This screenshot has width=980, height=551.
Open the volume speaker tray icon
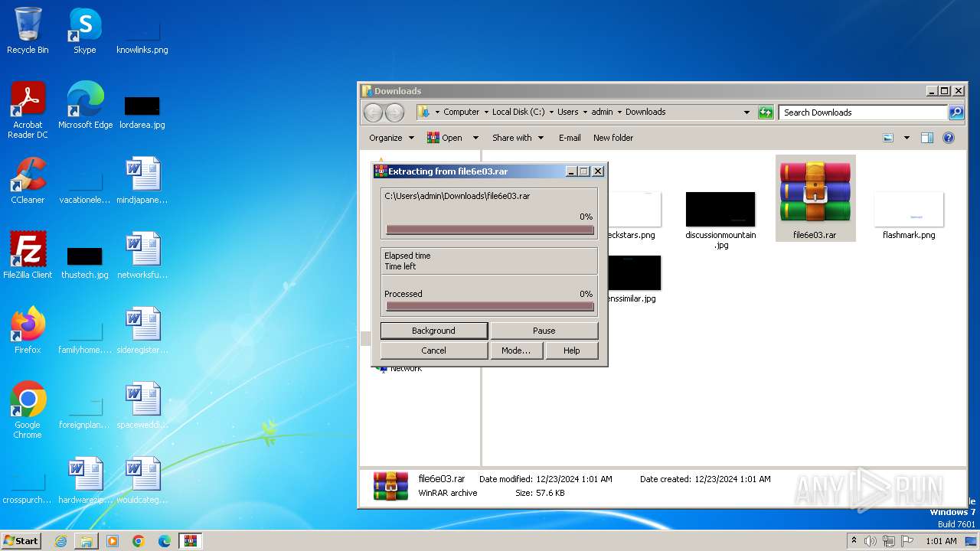[x=871, y=541]
